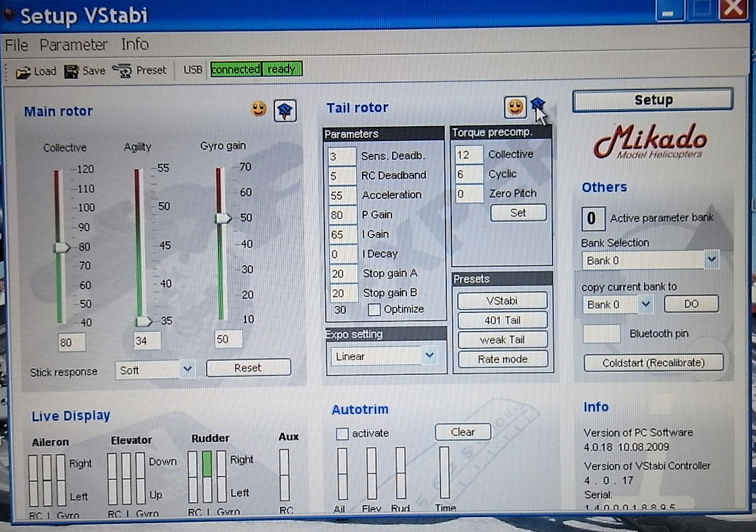Open the Setup button at top right
The image size is (756, 532).
point(653,100)
